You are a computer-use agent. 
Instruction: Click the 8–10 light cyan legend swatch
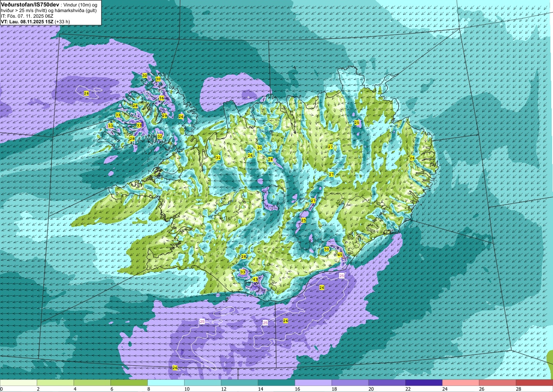coord(166,383)
